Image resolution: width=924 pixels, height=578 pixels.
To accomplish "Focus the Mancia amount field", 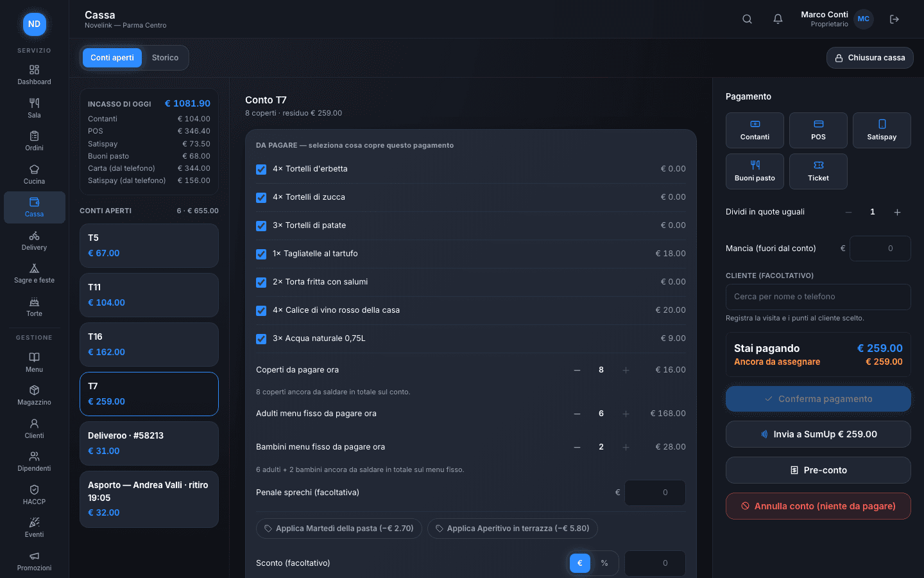I will pyautogui.click(x=880, y=249).
